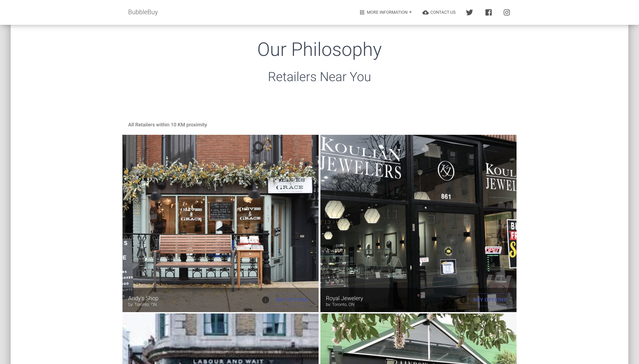Open the Twitter icon link

click(x=469, y=12)
